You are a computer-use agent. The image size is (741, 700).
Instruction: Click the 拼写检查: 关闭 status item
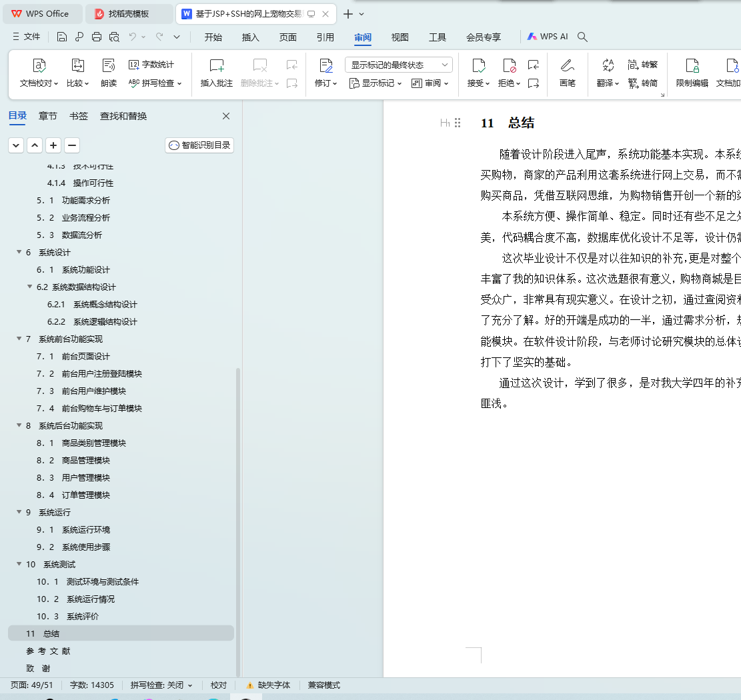pyautogui.click(x=161, y=685)
